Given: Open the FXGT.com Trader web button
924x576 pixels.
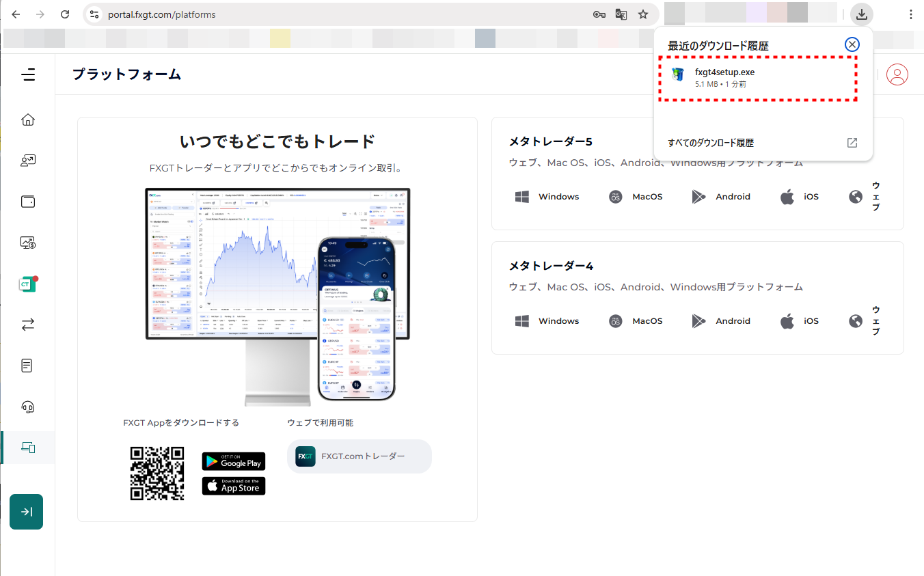Looking at the screenshot, I should point(359,456).
